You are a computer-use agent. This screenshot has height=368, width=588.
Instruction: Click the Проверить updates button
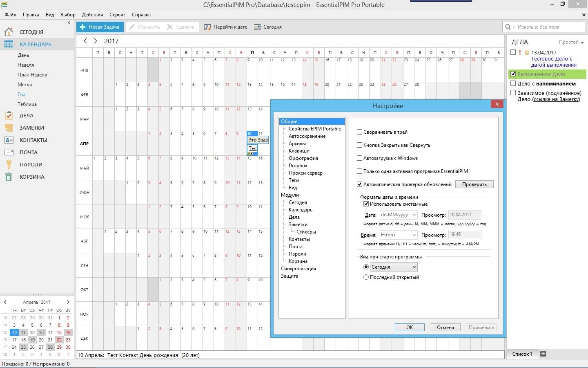click(474, 184)
